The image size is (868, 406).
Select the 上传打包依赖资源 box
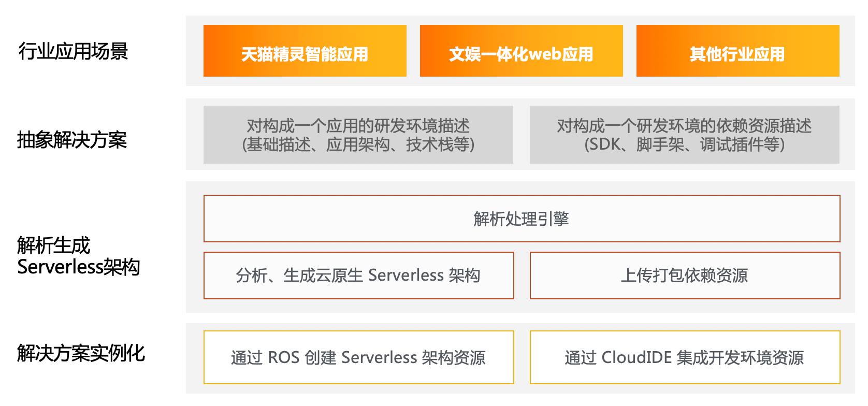(684, 275)
